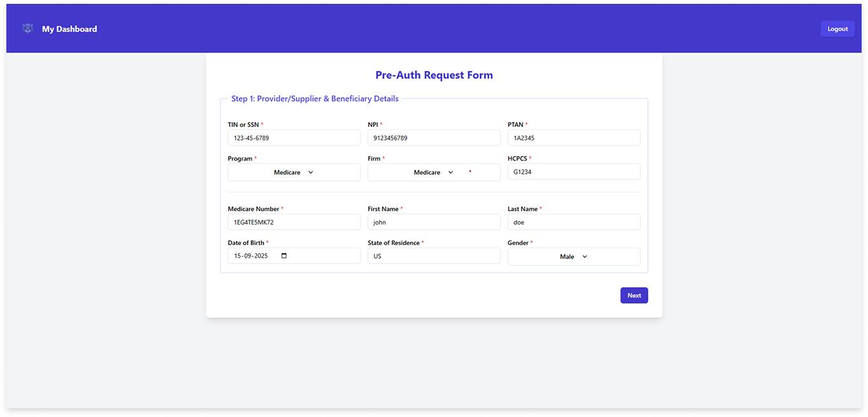Viewport: 868px width, 417px height.
Task: Focus the Date of Birth field
Action: (294, 256)
